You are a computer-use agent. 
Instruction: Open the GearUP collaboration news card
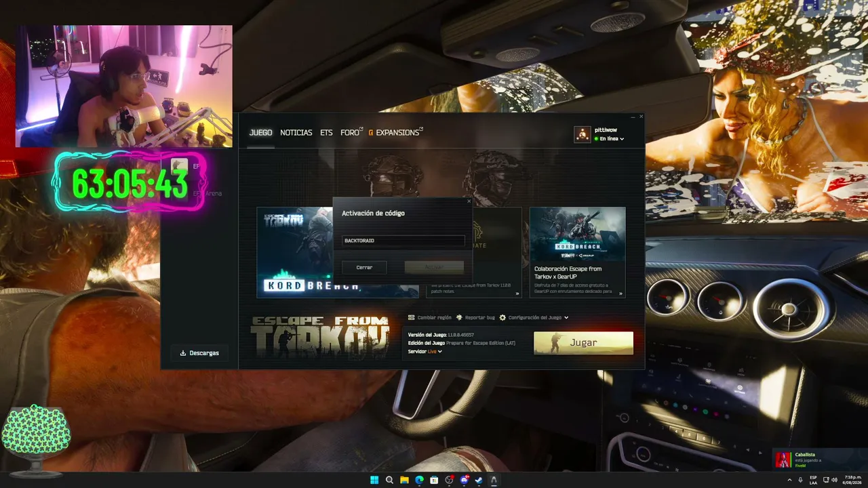coord(577,252)
